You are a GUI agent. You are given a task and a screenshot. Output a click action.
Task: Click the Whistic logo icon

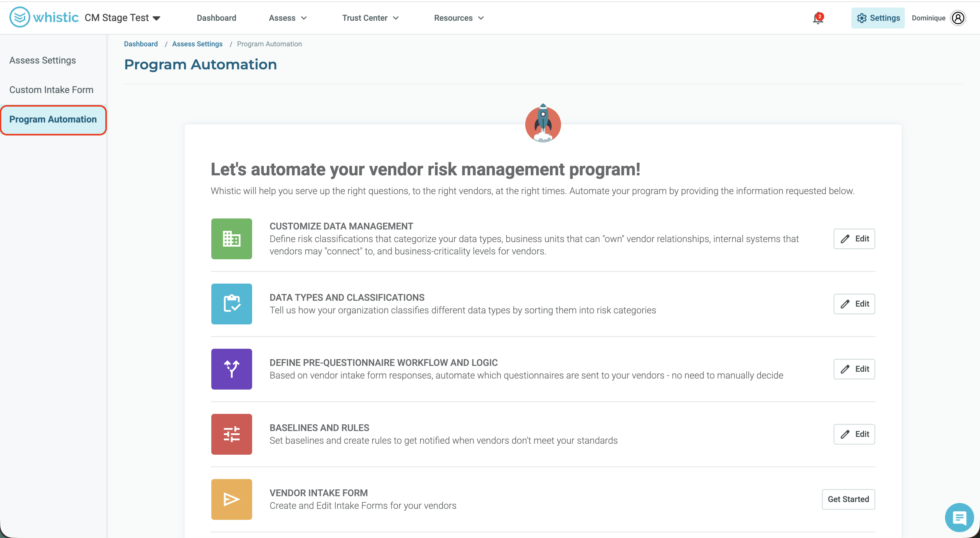coord(19,17)
